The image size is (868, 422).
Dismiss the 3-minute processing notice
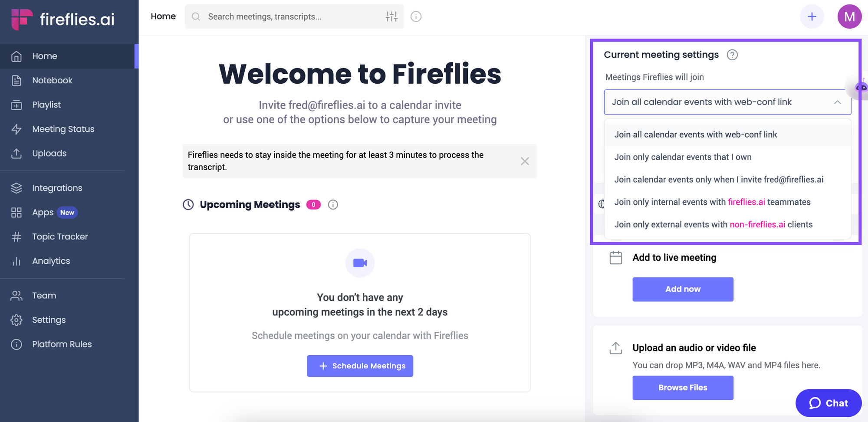click(x=525, y=161)
